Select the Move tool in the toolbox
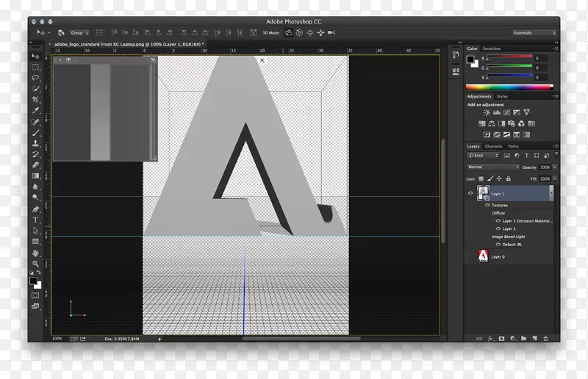 pyautogui.click(x=35, y=56)
